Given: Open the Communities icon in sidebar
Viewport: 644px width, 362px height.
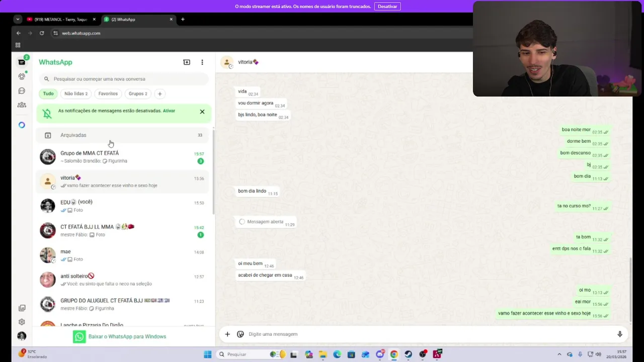Looking at the screenshot, I should 22,105.
